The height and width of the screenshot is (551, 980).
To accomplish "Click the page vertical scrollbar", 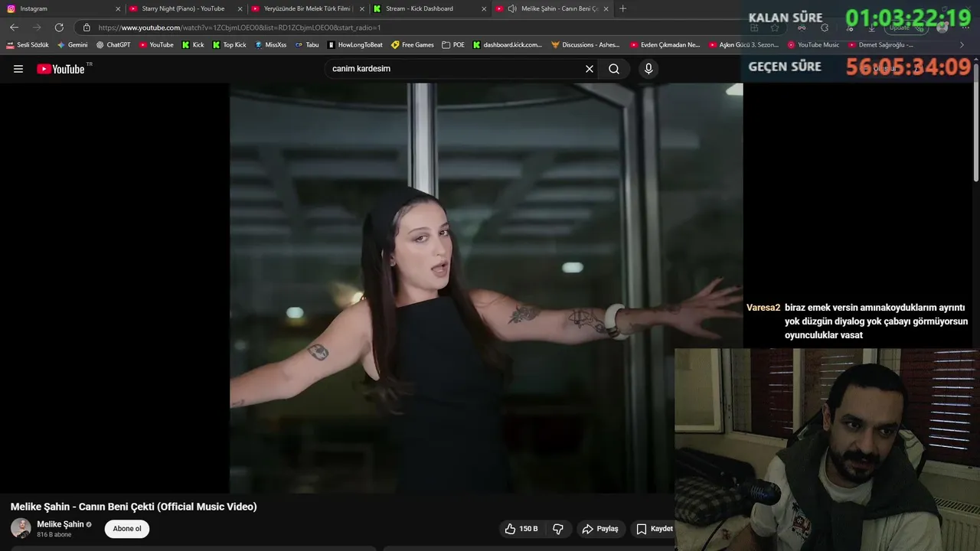I will click(975, 122).
